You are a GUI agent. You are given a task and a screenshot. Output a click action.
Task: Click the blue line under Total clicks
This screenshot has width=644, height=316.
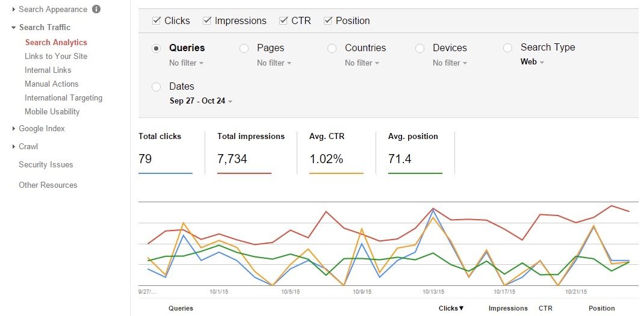coord(166,173)
